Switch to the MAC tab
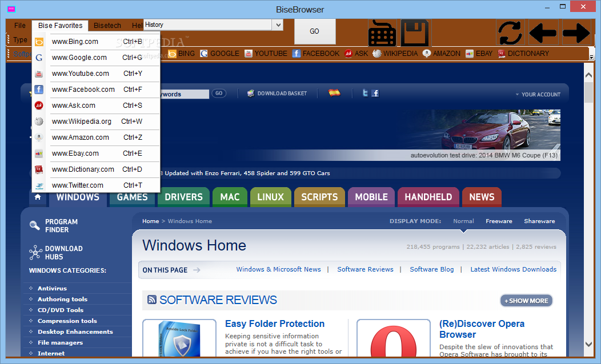This screenshot has height=364, width=601. [230, 197]
